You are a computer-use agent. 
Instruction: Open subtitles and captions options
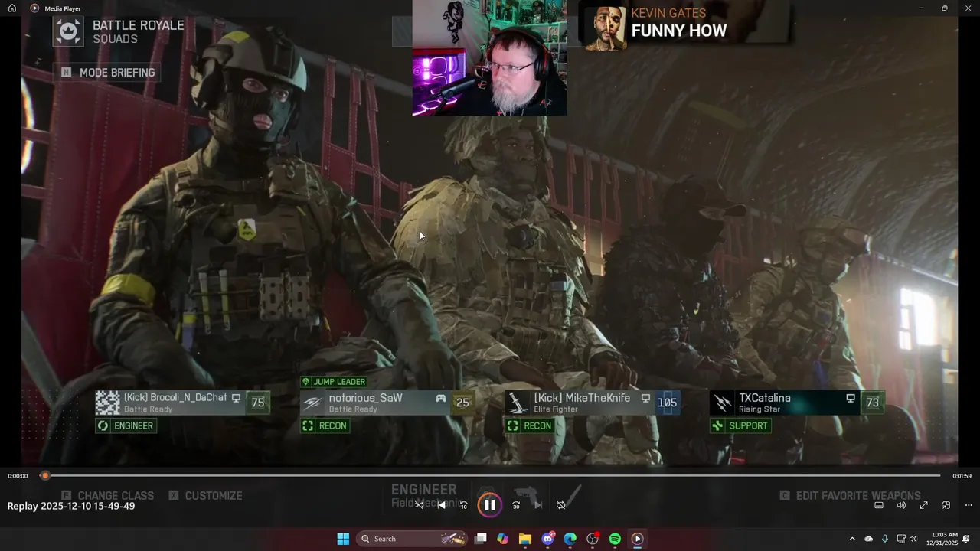click(879, 505)
